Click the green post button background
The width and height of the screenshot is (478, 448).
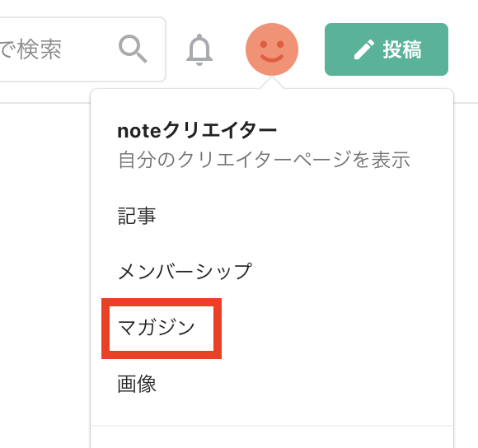click(387, 49)
